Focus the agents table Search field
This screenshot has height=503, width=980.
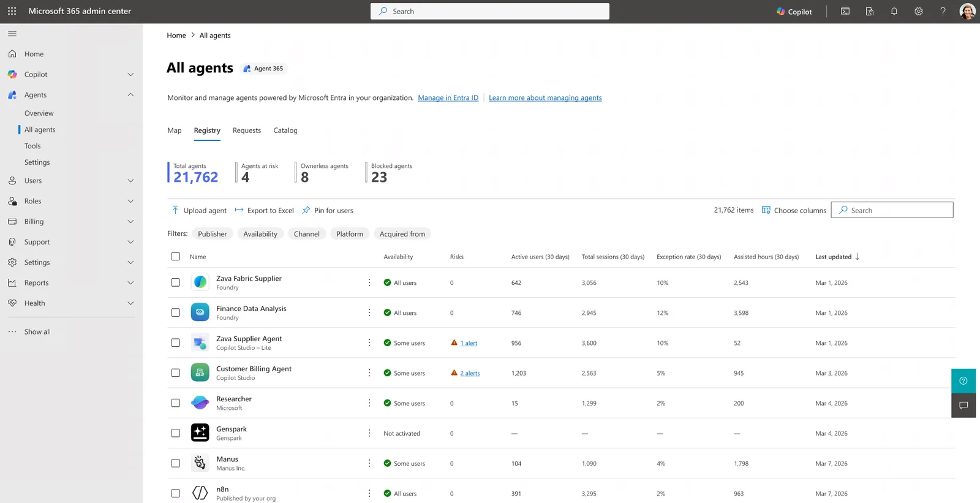tap(892, 210)
